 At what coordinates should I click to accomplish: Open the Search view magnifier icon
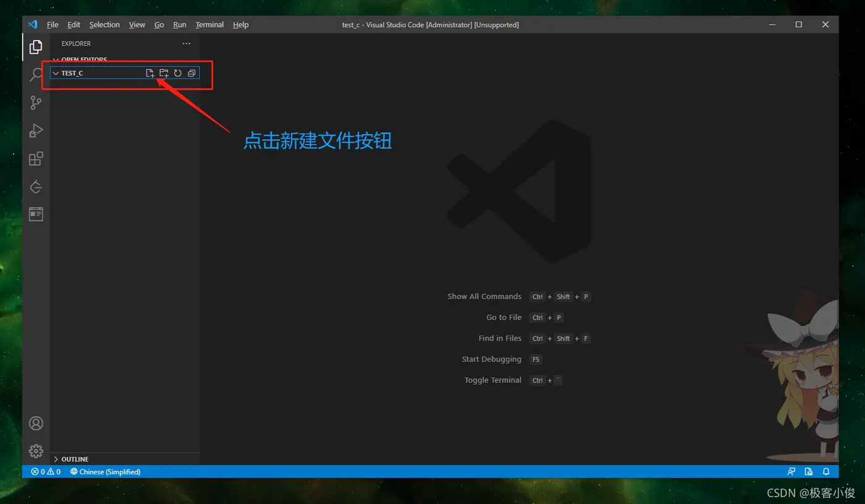(36, 75)
